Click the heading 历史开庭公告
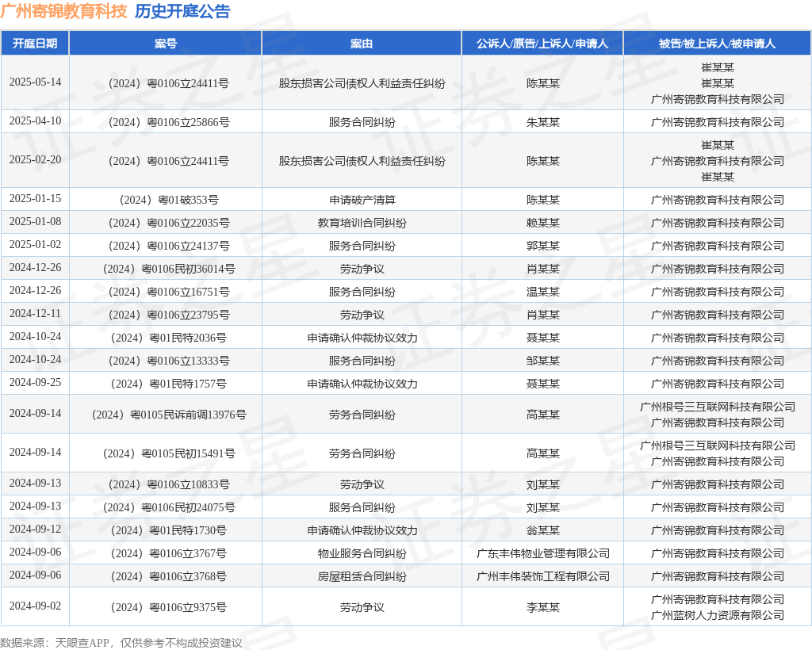The width and height of the screenshot is (812, 650). [x=182, y=11]
